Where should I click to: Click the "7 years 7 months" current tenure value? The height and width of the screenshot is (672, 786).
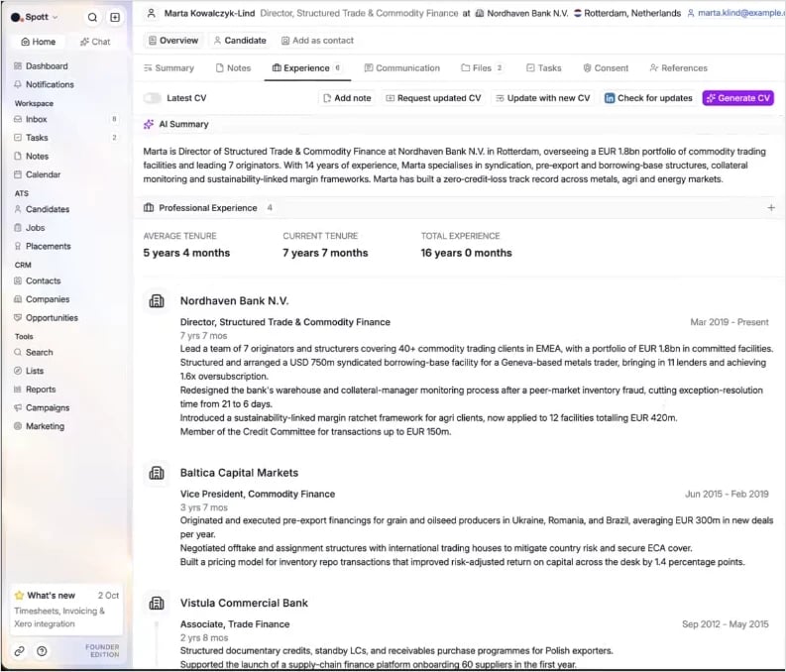point(325,253)
